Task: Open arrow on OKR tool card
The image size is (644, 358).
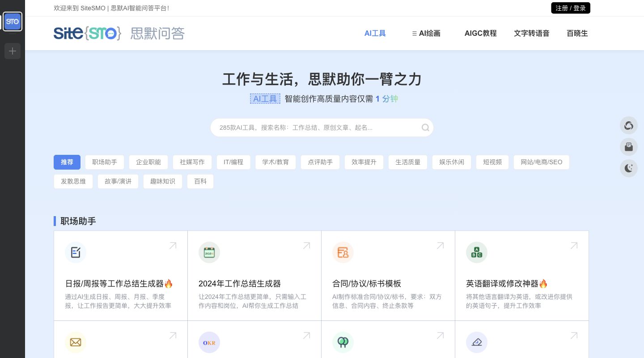Action: 306,336
